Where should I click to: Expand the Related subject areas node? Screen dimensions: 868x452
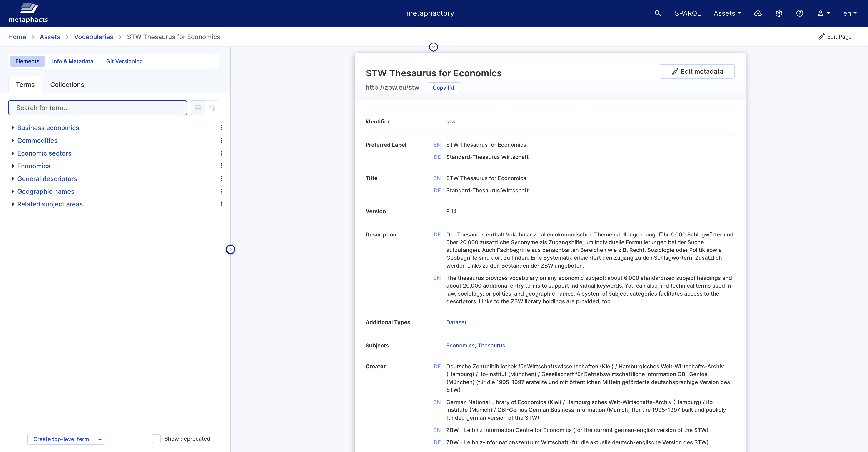13,204
